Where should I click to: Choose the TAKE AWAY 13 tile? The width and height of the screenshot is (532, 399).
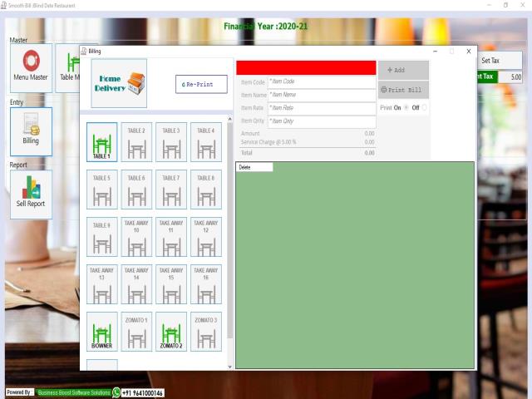[101, 284]
